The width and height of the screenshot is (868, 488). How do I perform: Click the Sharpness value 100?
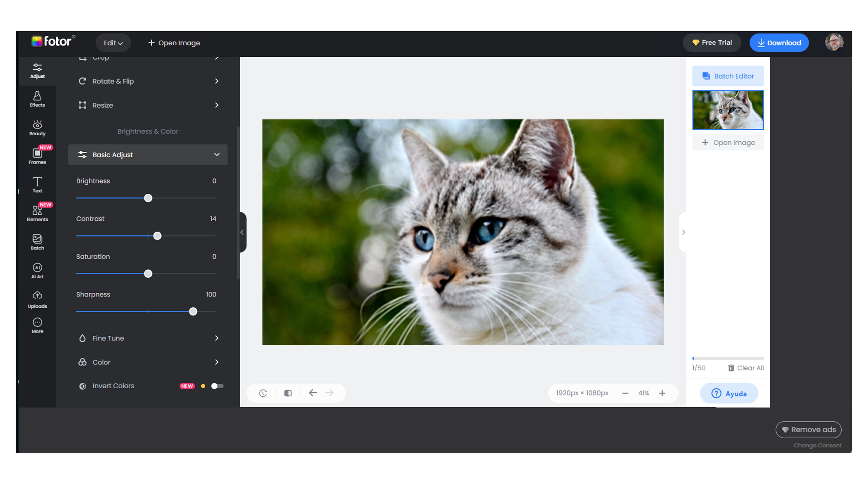pos(211,294)
